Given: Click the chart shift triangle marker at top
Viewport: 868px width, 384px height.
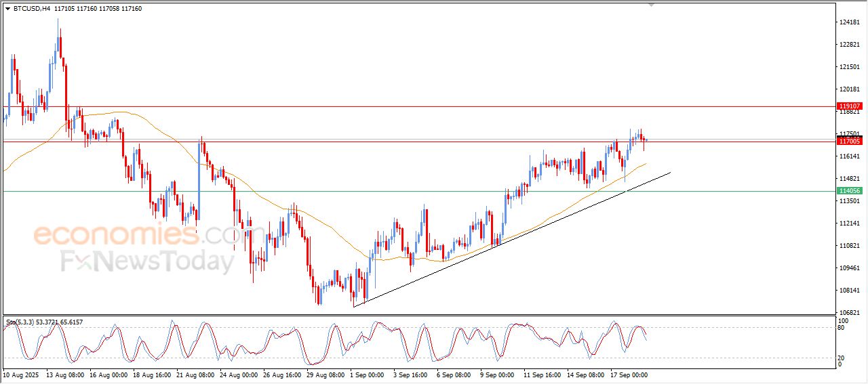Looking at the screenshot, I should coord(652,5).
